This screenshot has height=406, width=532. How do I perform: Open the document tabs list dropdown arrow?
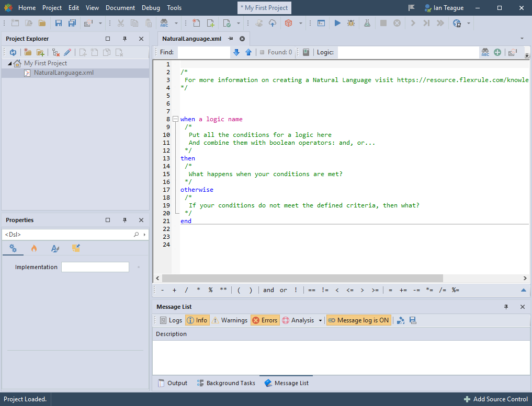[x=522, y=38]
